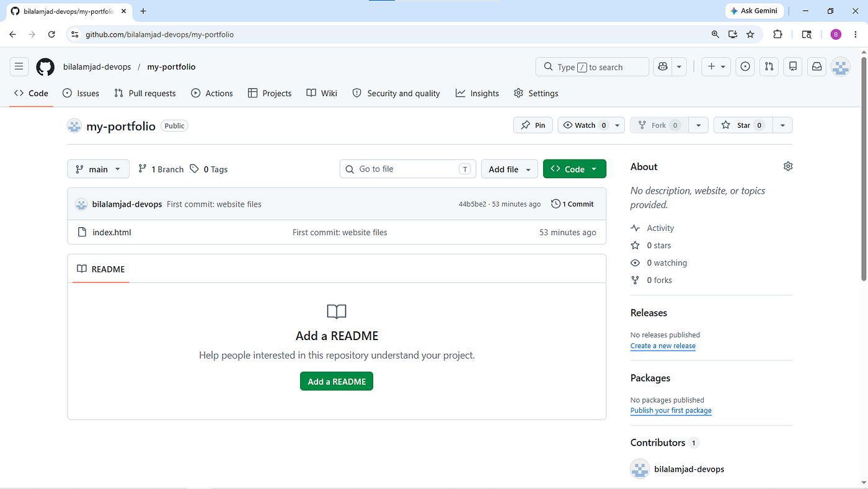Image resolution: width=868 pixels, height=489 pixels.
Task: Click the browser address bar URL
Action: tap(160, 35)
